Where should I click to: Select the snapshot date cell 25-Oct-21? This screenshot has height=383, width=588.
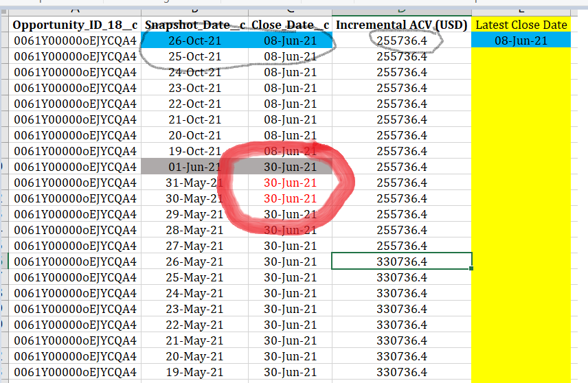[194, 56]
